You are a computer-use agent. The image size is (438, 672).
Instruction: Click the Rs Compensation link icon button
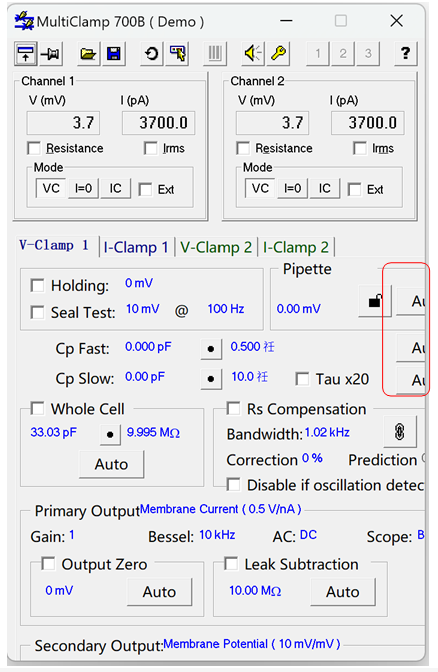pos(399,432)
